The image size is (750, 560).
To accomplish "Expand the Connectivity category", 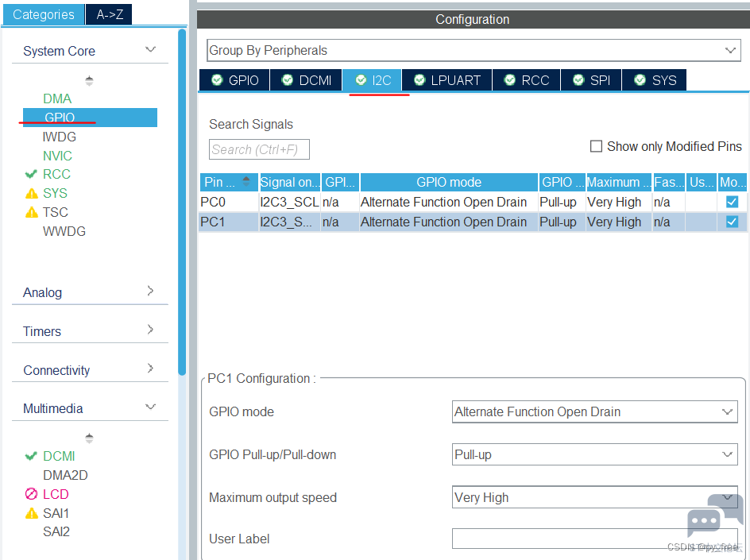I will [150, 369].
